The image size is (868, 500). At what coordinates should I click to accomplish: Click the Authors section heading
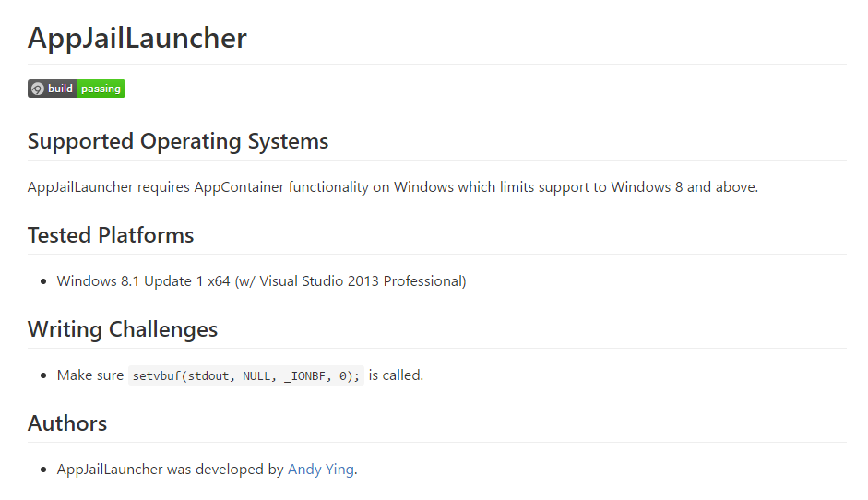click(x=67, y=423)
